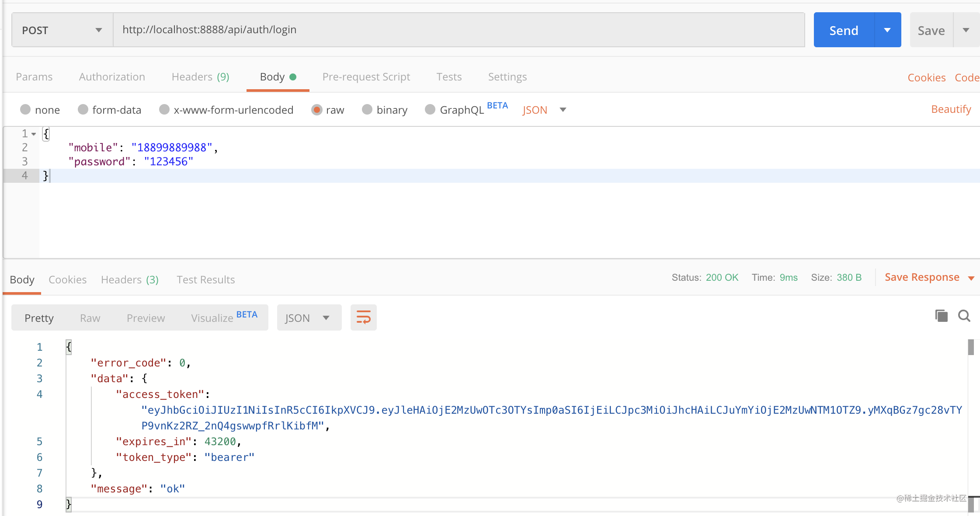Click the Send dropdown arrow
Image resolution: width=980 pixels, height=516 pixels.
pyautogui.click(x=887, y=30)
